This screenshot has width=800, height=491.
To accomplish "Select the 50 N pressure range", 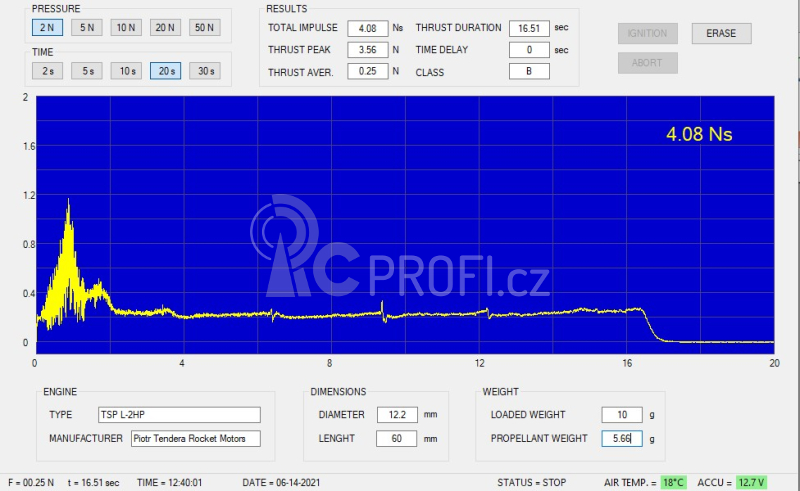I will [205, 28].
